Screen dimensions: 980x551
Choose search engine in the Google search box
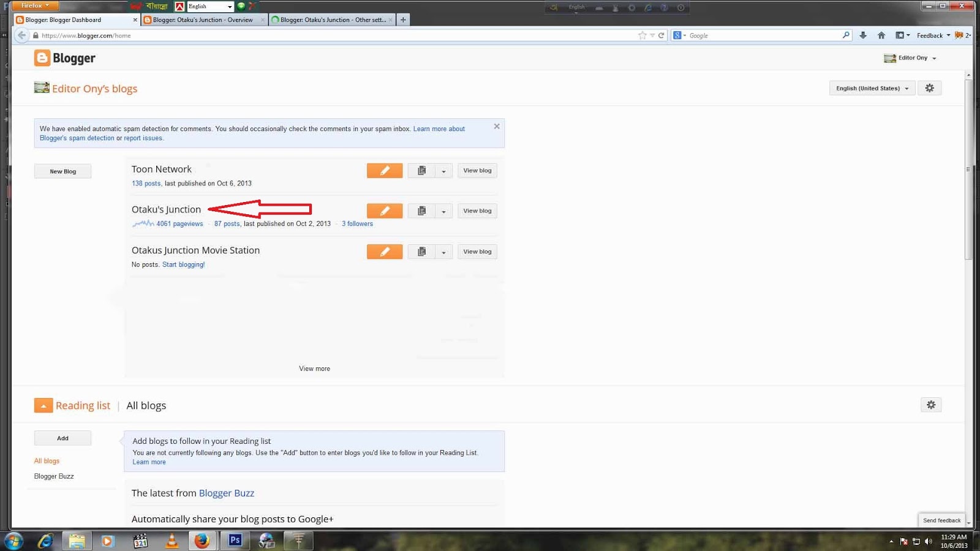pos(679,36)
